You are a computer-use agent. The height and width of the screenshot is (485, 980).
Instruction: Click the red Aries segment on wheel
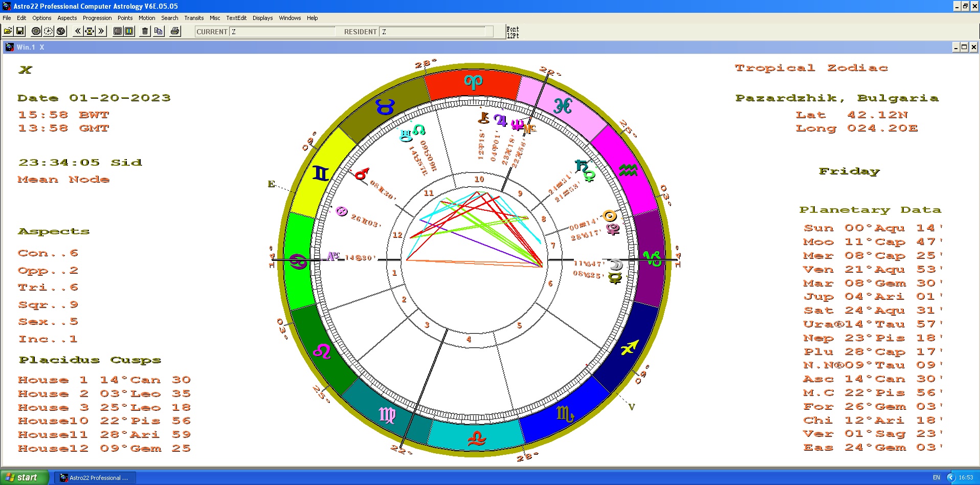(x=473, y=84)
